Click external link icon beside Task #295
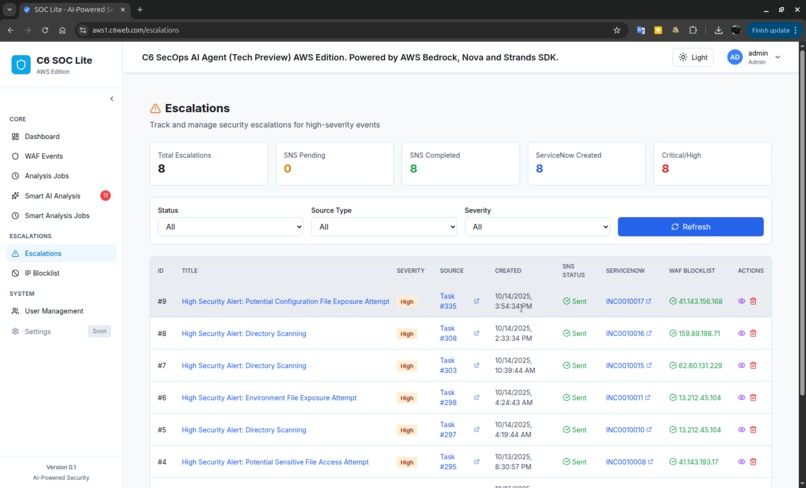Screen dimensions: 806x488 coord(477,462)
